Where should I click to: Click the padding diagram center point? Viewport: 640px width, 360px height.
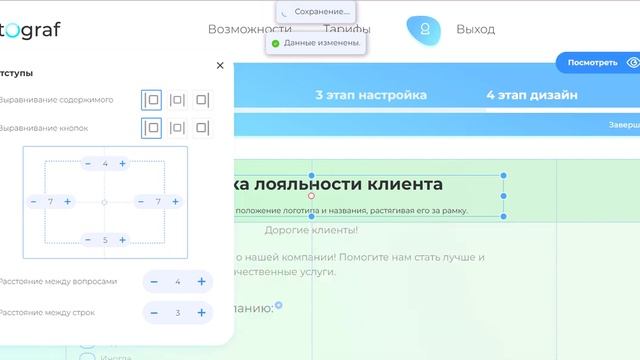104,202
